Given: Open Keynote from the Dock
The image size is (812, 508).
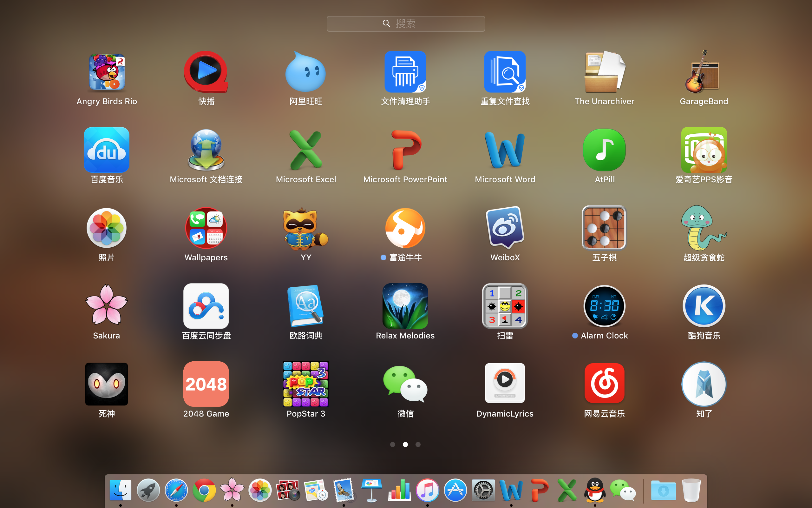Looking at the screenshot, I should click(x=371, y=490).
